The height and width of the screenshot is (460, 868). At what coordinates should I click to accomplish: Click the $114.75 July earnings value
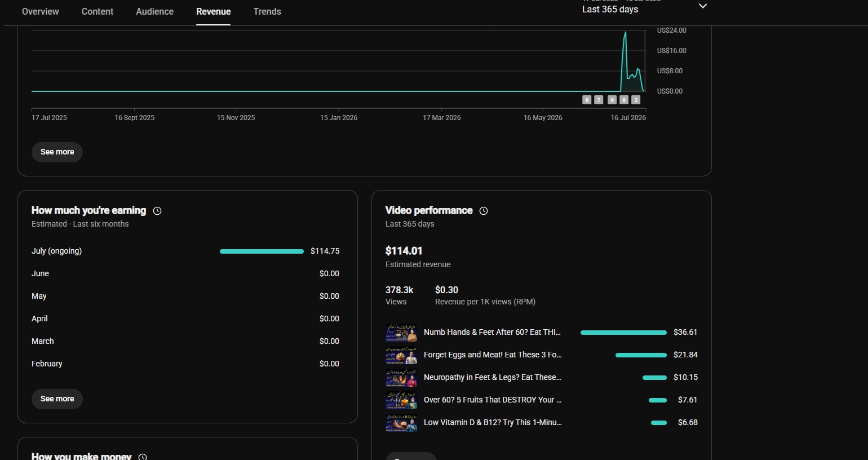coord(325,251)
